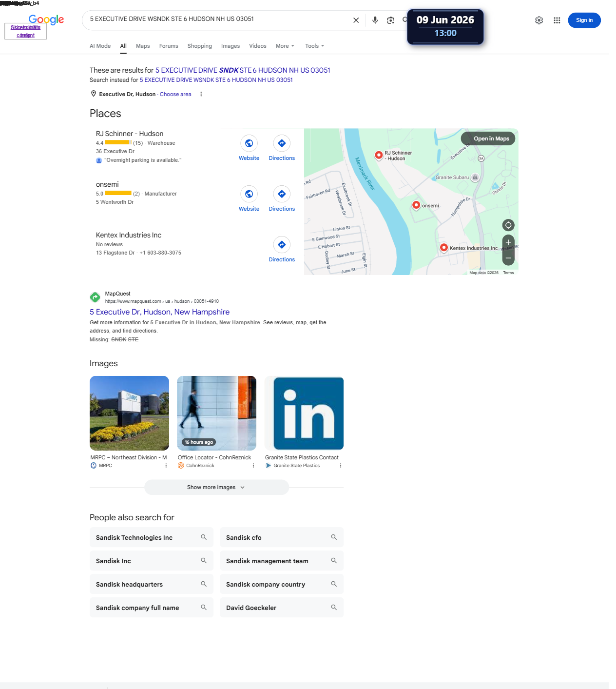
Task: Get Directions to RJ Schinner - Hudson
Action: coord(282,148)
